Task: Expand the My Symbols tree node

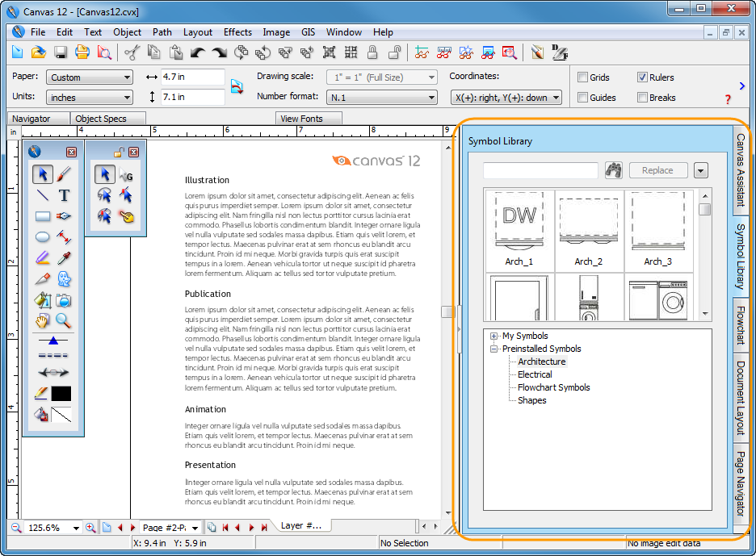Action: click(x=494, y=336)
